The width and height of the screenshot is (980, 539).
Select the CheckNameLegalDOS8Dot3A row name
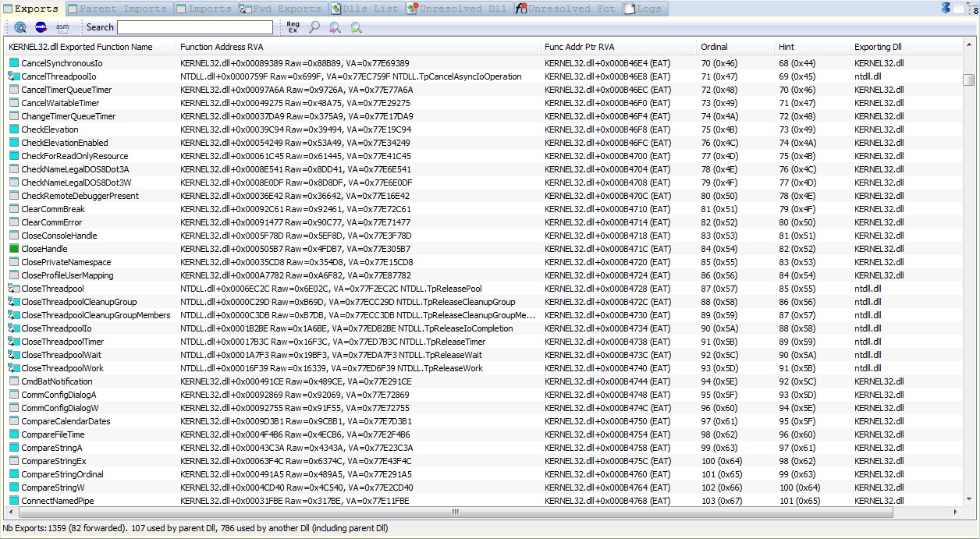click(x=75, y=169)
